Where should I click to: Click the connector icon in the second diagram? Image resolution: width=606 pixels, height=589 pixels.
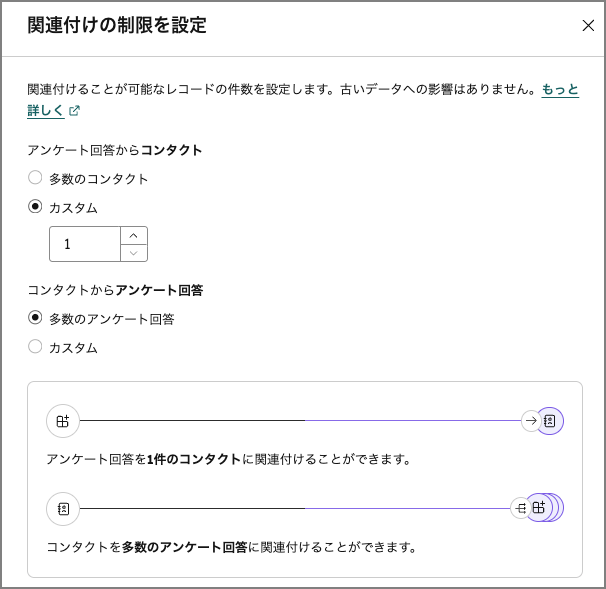[x=520, y=508]
